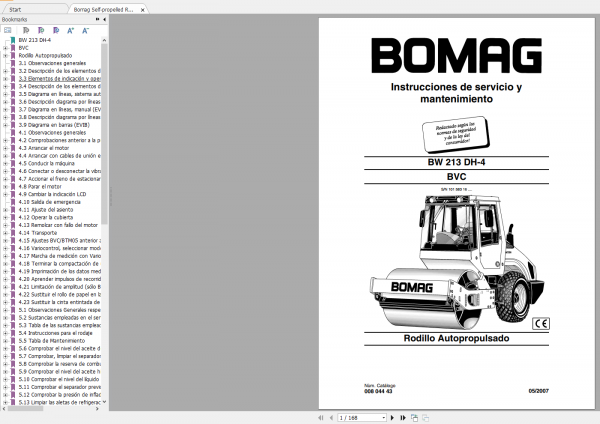Screen dimensions: 600x424
Task: Click the teal bookmark icon for BW 213 DH-4
Action: pyautogui.click(x=13, y=40)
